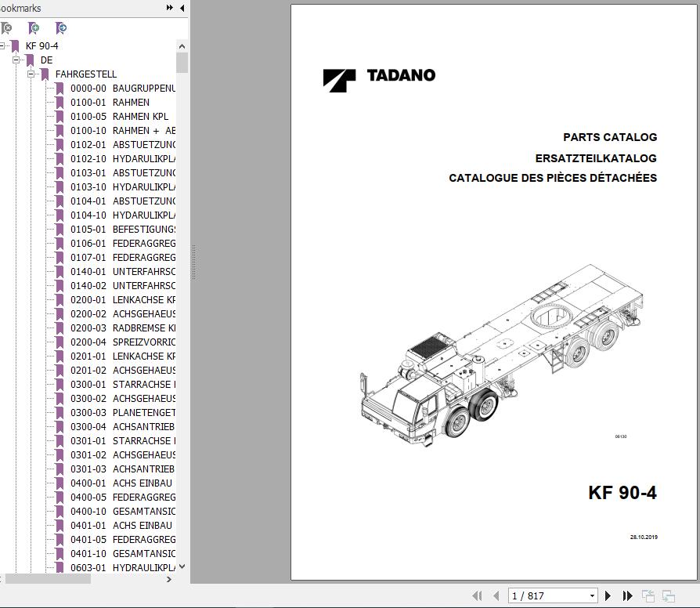Collapse the FAHRGESTELL bookmark branch

(31, 74)
